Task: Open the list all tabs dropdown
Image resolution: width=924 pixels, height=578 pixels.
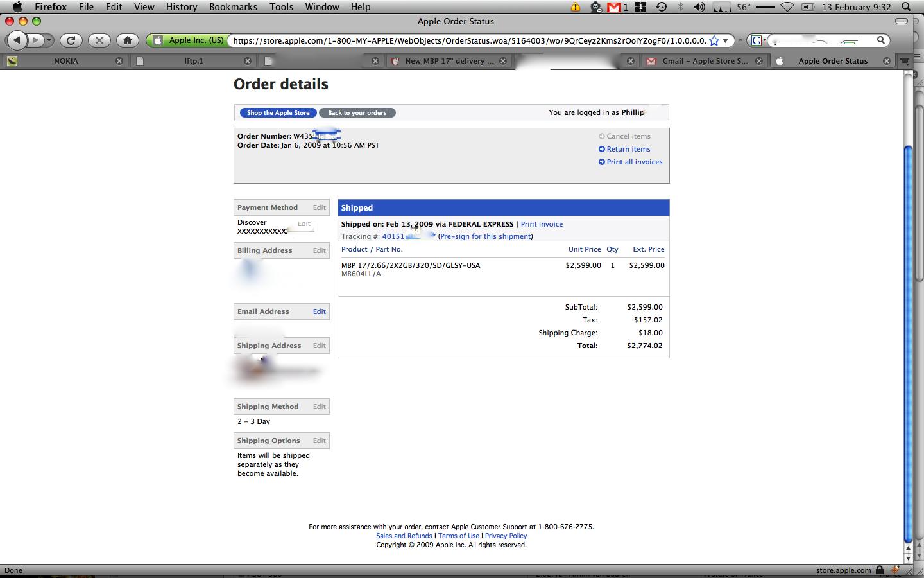Action: pos(905,61)
